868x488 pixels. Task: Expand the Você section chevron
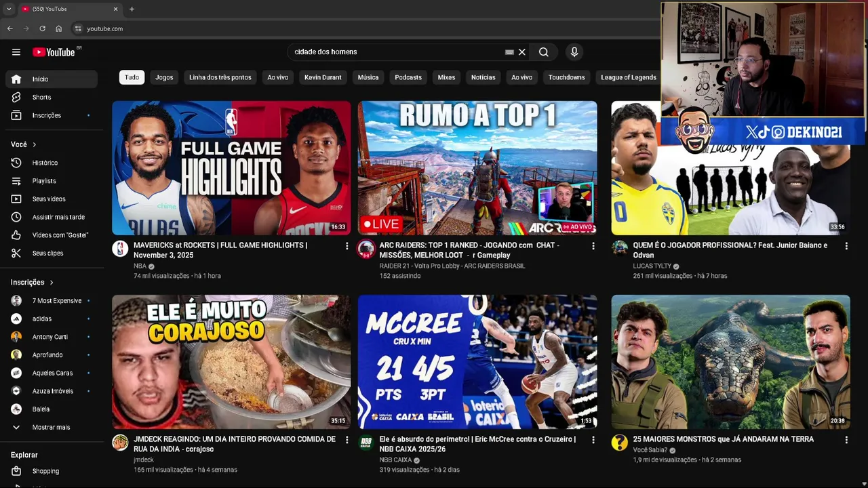click(x=35, y=144)
